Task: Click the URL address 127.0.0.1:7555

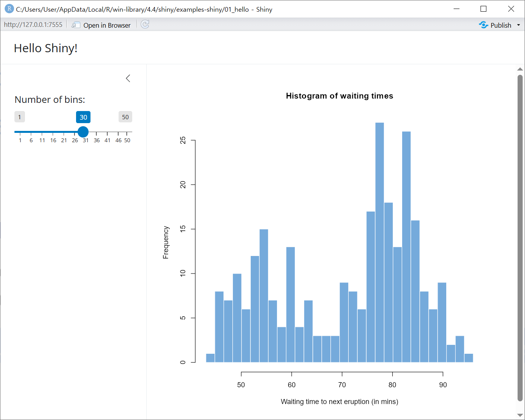Action: [x=33, y=25]
